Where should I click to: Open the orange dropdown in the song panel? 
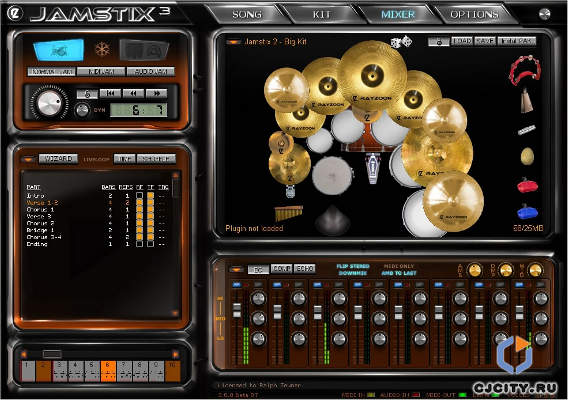28,159
